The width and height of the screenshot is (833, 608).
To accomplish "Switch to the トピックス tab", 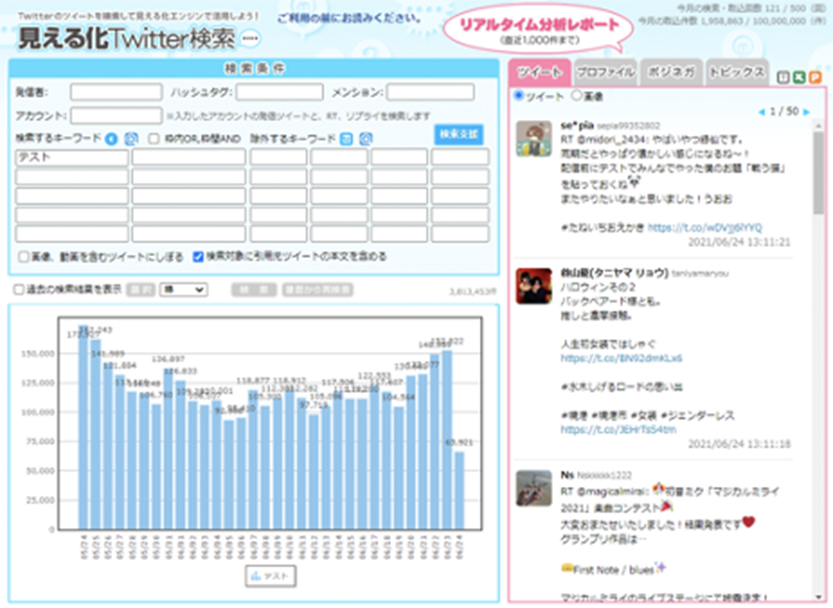I will [737, 72].
